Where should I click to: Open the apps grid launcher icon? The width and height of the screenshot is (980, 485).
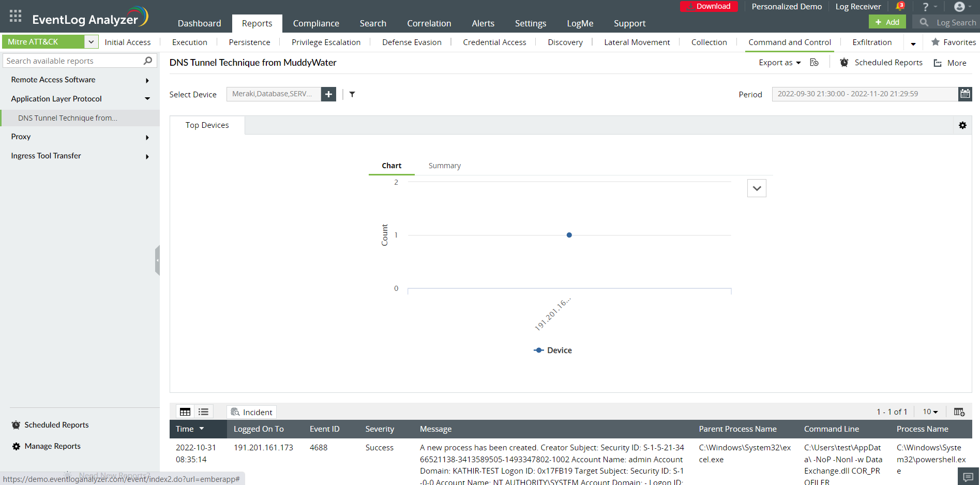16,16
